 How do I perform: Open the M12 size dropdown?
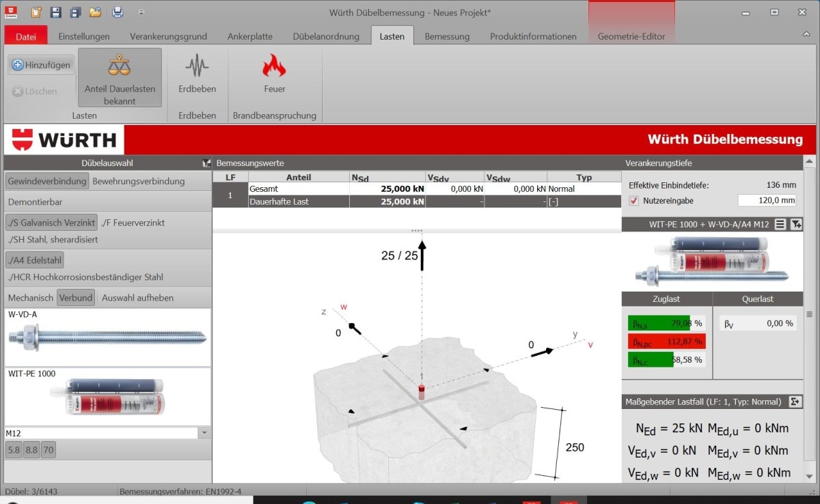pos(204,433)
